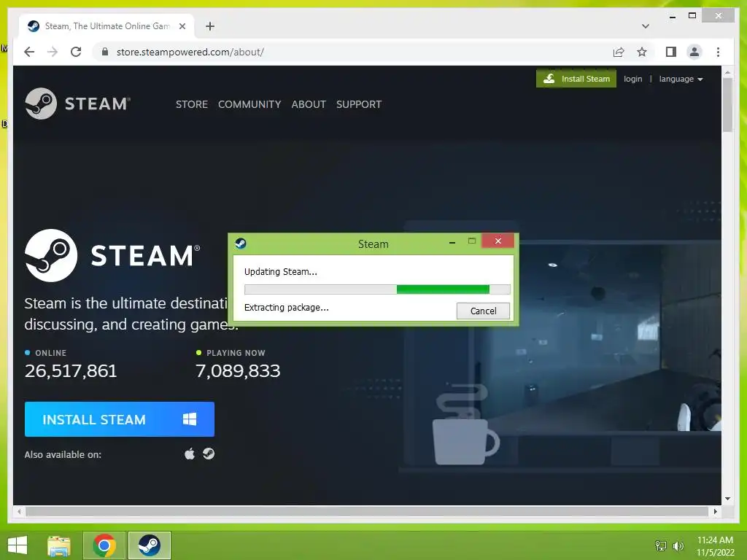Open the SUPPORT menu item

[x=359, y=104]
